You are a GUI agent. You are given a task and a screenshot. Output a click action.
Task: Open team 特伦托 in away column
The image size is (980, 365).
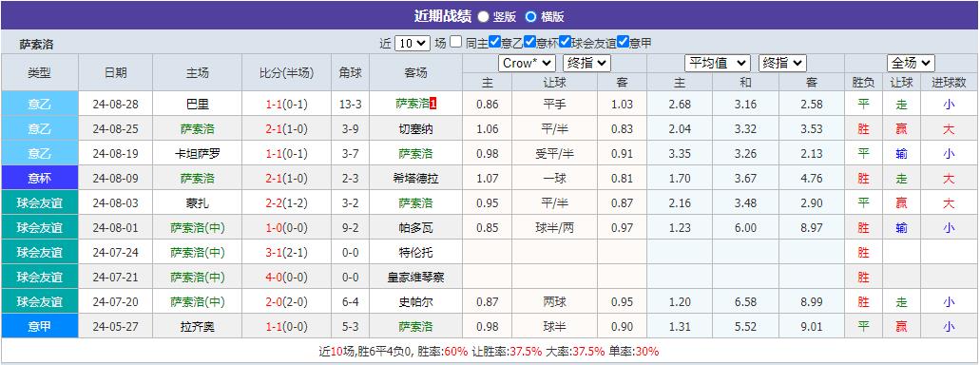pos(415,253)
